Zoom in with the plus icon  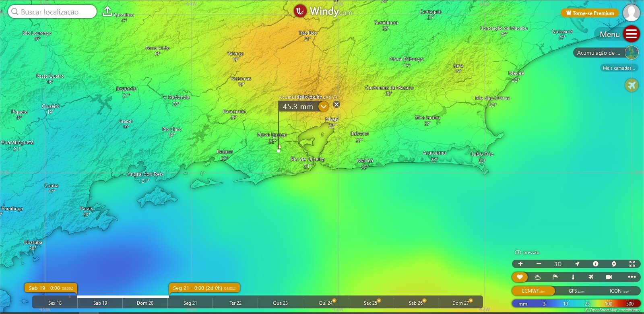click(520, 264)
